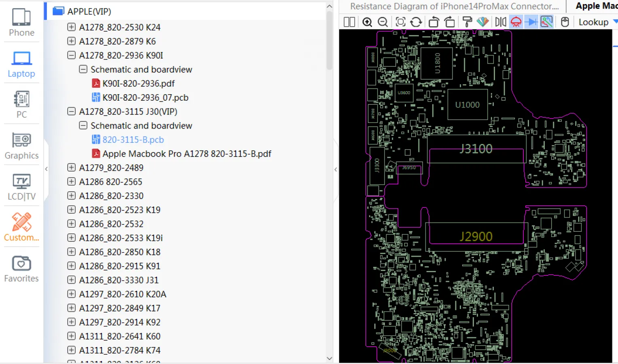Click the paint roller icon
The width and height of the screenshot is (618, 364).
click(x=467, y=22)
